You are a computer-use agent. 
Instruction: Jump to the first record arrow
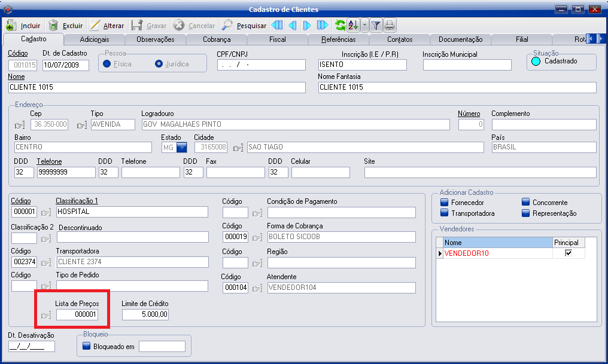(277, 25)
